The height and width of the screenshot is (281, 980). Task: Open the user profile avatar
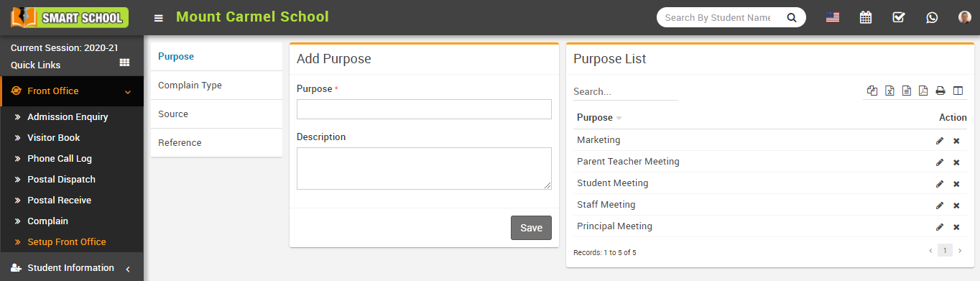965,17
